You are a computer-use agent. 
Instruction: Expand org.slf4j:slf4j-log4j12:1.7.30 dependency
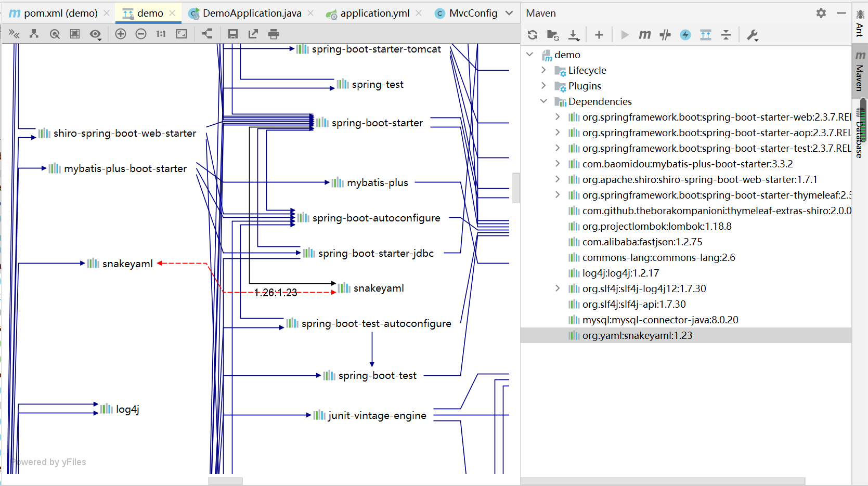557,288
